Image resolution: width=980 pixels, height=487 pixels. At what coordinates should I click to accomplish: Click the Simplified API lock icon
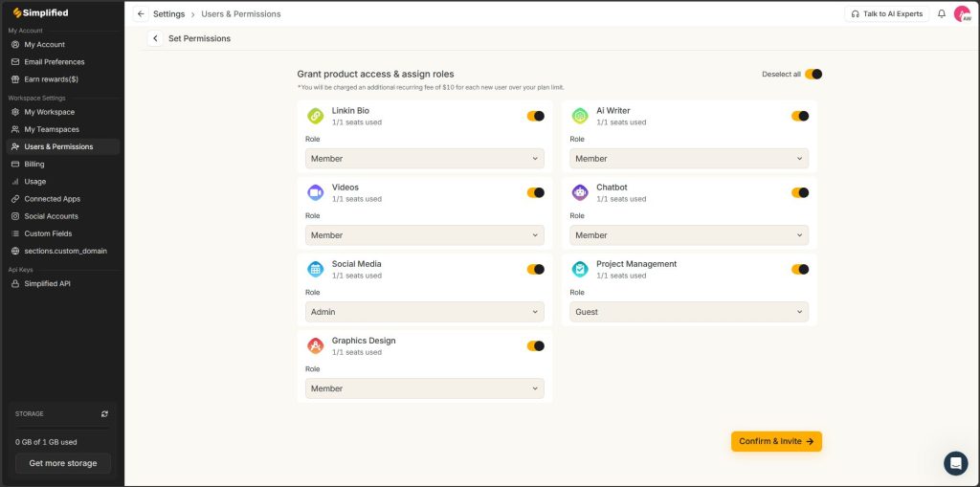coord(15,284)
